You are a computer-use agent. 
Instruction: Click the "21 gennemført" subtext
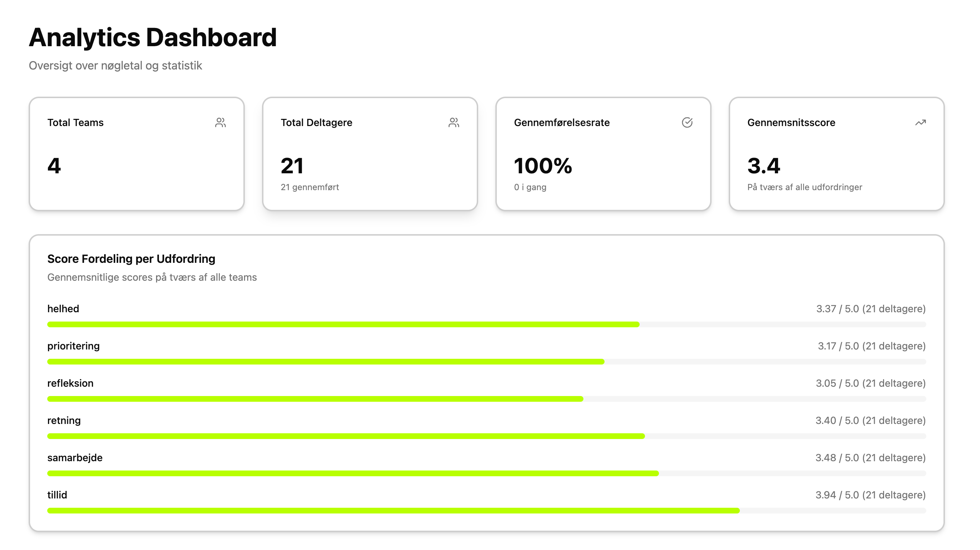(310, 187)
